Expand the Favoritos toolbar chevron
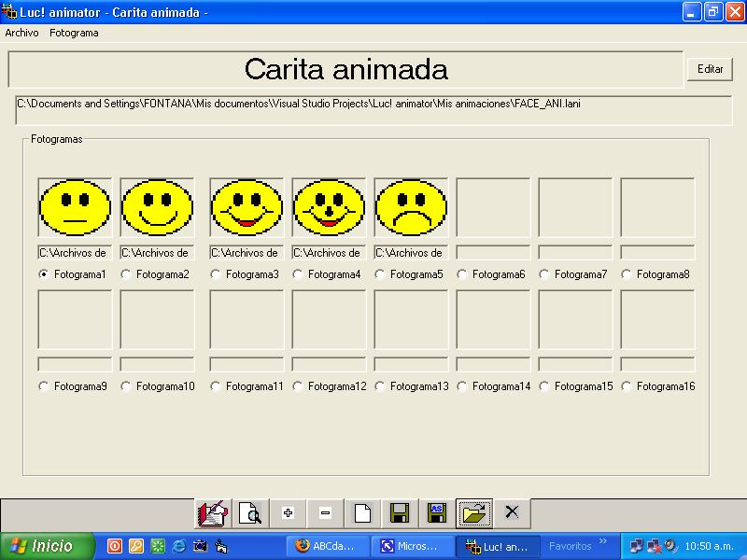The width and height of the screenshot is (747, 560). pos(603,541)
